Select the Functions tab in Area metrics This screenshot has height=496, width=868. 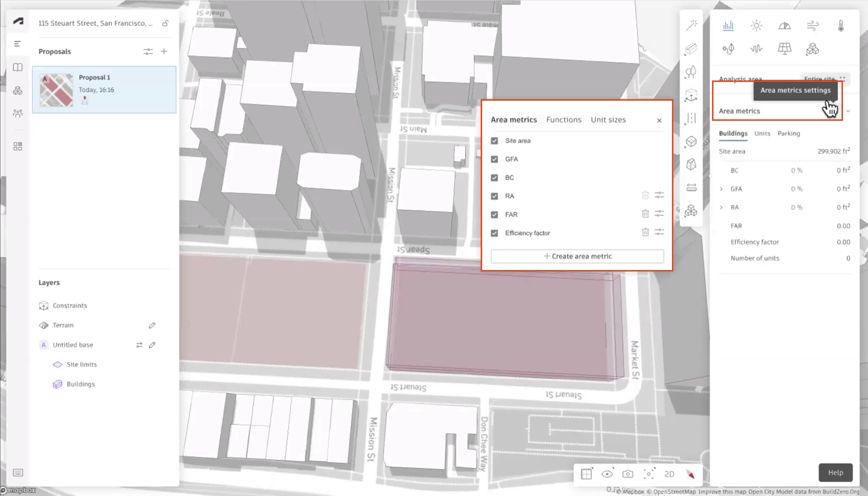click(x=563, y=119)
